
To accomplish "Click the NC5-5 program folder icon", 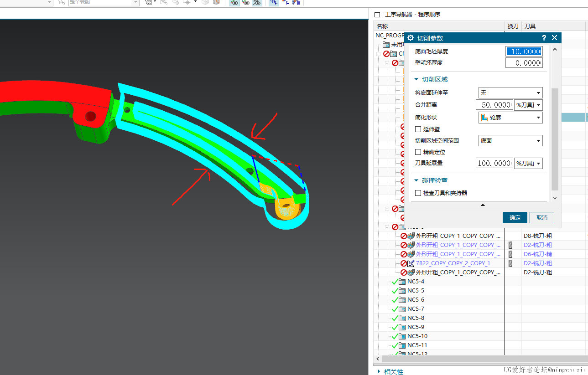I will click(402, 291).
